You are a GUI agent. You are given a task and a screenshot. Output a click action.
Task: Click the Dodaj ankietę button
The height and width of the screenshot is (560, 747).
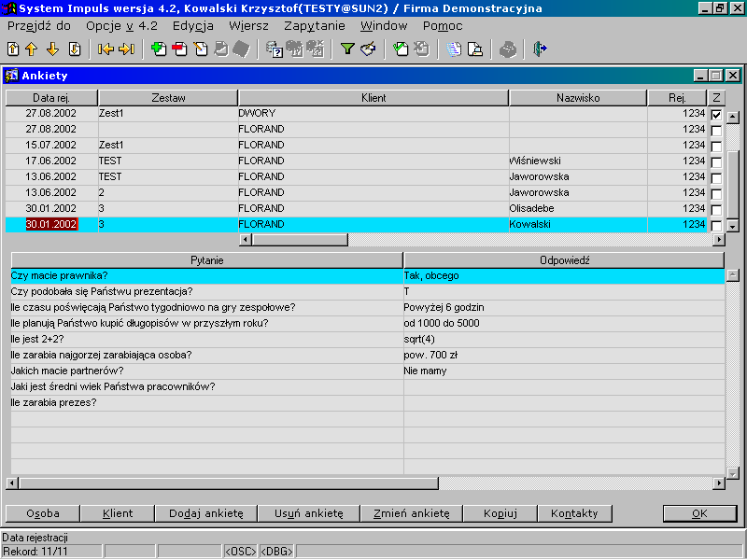(x=206, y=513)
